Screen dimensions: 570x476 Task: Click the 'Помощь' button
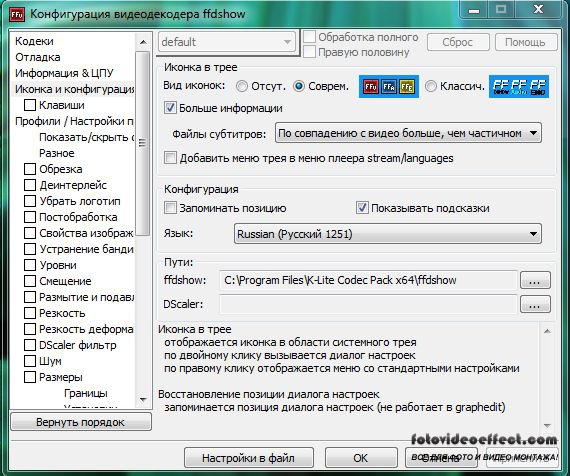(525, 42)
